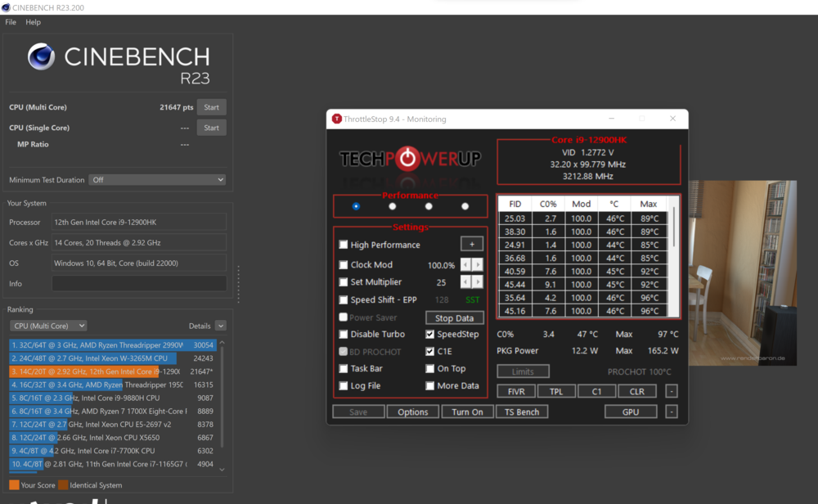Click the ThrottleStop red title bar icon
818x504 pixels.
pos(336,119)
